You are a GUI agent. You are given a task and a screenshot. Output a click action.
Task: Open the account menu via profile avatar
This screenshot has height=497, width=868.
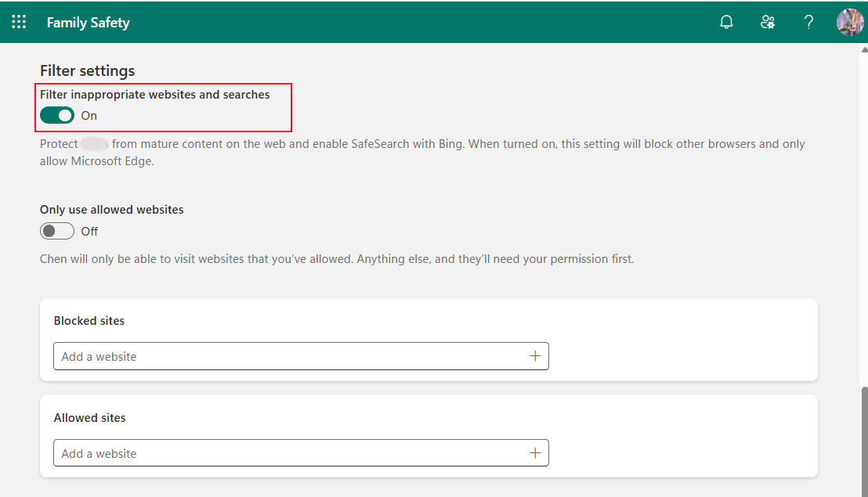[x=850, y=22]
